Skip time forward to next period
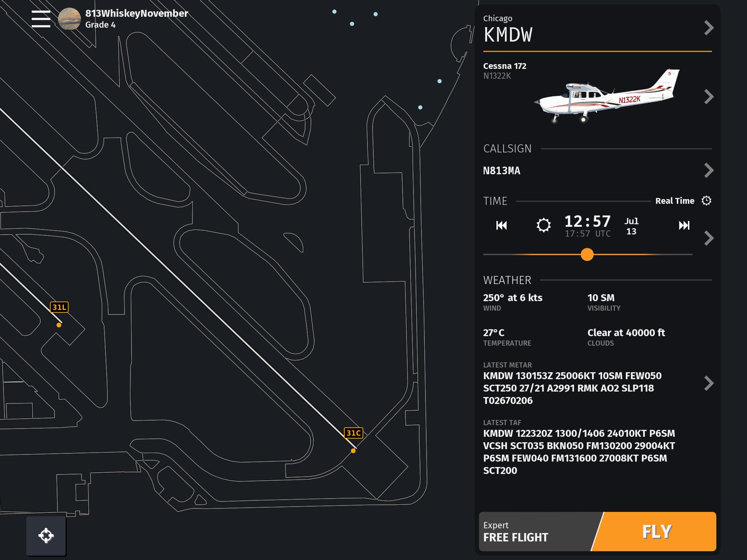Viewport: 747px width, 560px height. [684, 225]
